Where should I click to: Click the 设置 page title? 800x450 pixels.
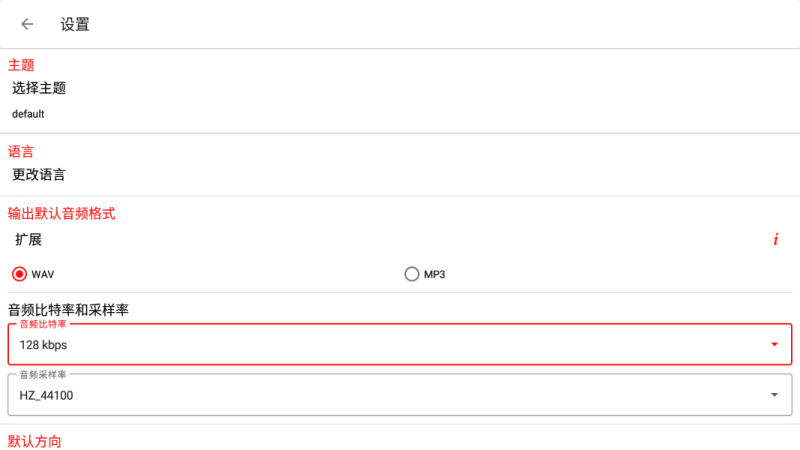pos(75,24)
